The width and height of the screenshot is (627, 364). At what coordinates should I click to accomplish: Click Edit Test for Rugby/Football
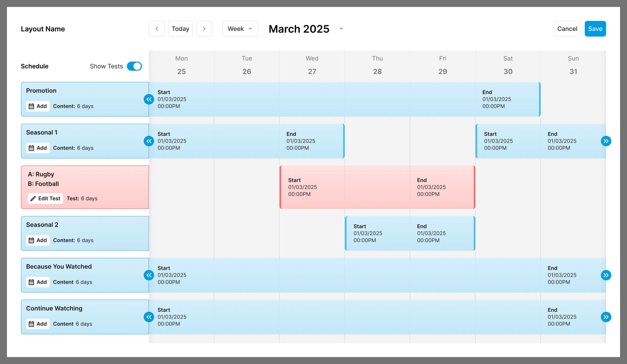coord(46,199)
